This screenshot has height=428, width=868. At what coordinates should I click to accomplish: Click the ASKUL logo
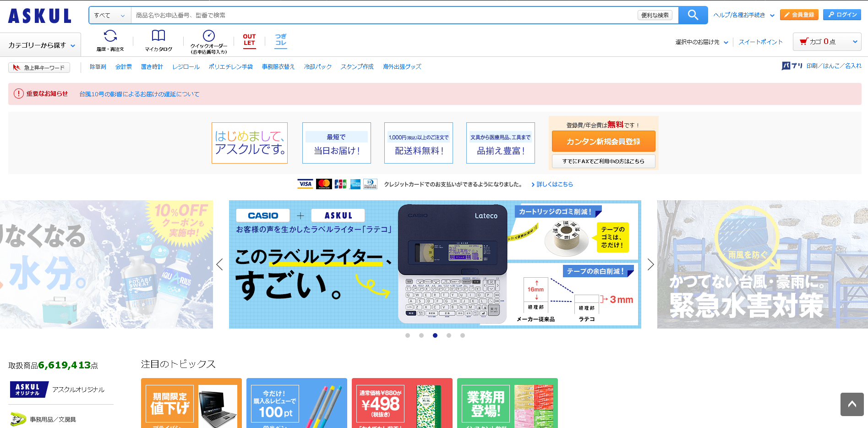(40, 16)
